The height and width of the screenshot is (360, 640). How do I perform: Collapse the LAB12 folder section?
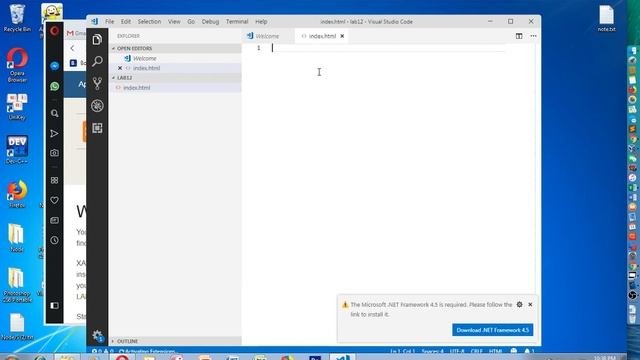(x=175, y=78)
